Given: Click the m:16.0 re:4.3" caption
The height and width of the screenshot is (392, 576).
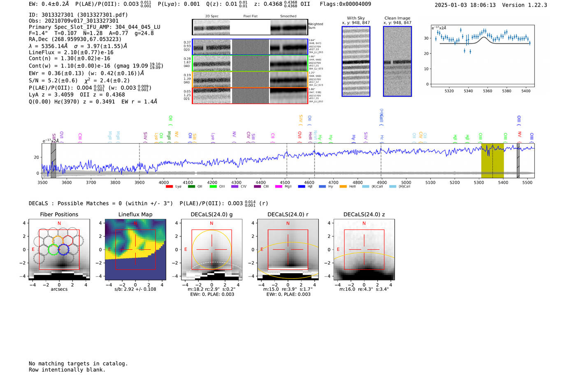Looking at the screenshot, I should pos(364,289).
